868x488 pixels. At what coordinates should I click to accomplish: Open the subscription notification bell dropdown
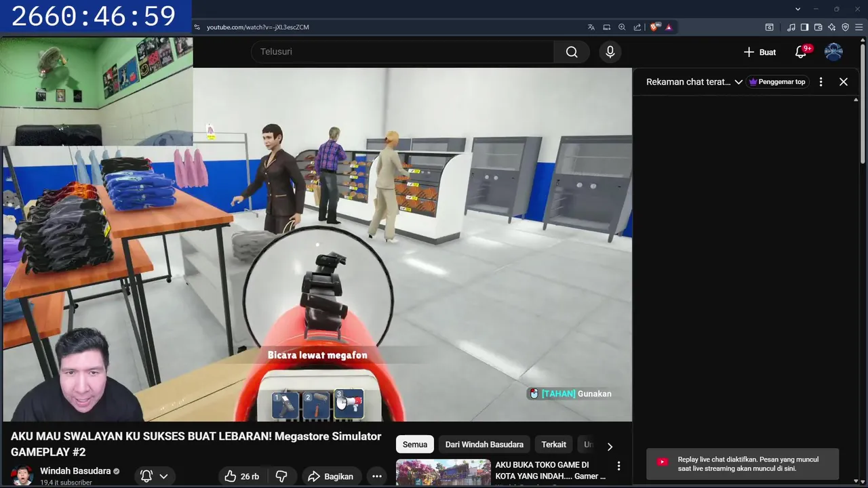point(154,476)
